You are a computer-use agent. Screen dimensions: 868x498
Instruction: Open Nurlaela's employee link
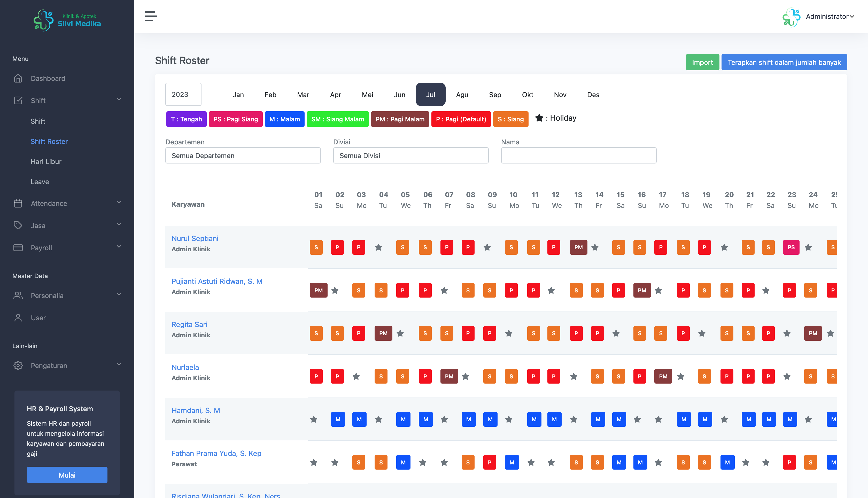coord(185,367)
